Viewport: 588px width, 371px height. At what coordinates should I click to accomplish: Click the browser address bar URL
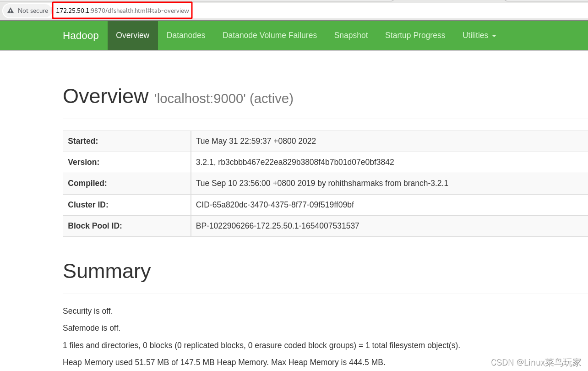pos(122,11)
